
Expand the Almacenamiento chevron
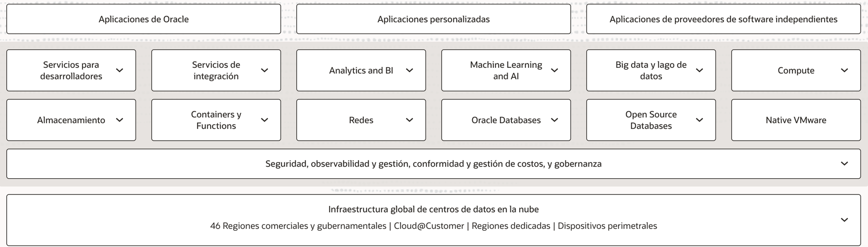(120, 120)
